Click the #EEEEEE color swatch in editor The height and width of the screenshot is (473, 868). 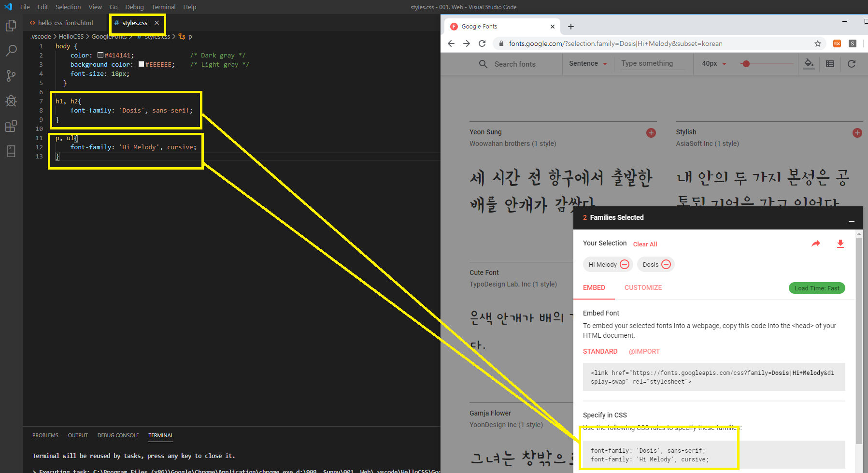tap(142, 64)
